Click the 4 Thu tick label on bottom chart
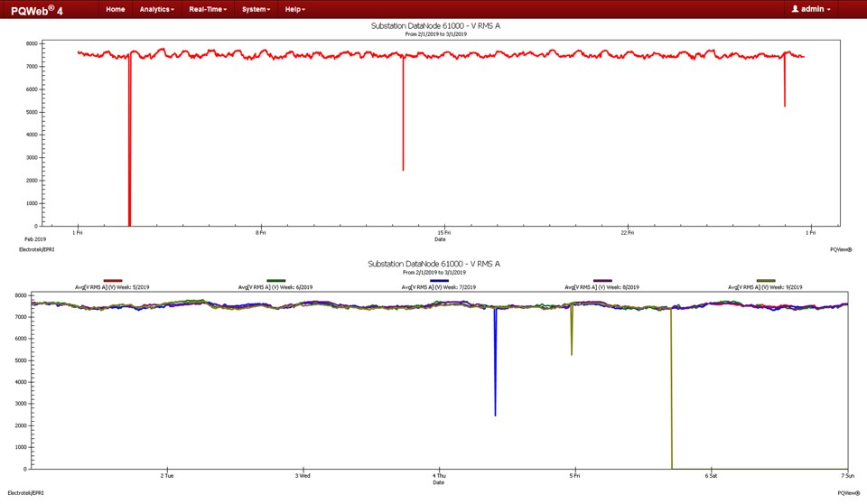 (x=439, y=476)
